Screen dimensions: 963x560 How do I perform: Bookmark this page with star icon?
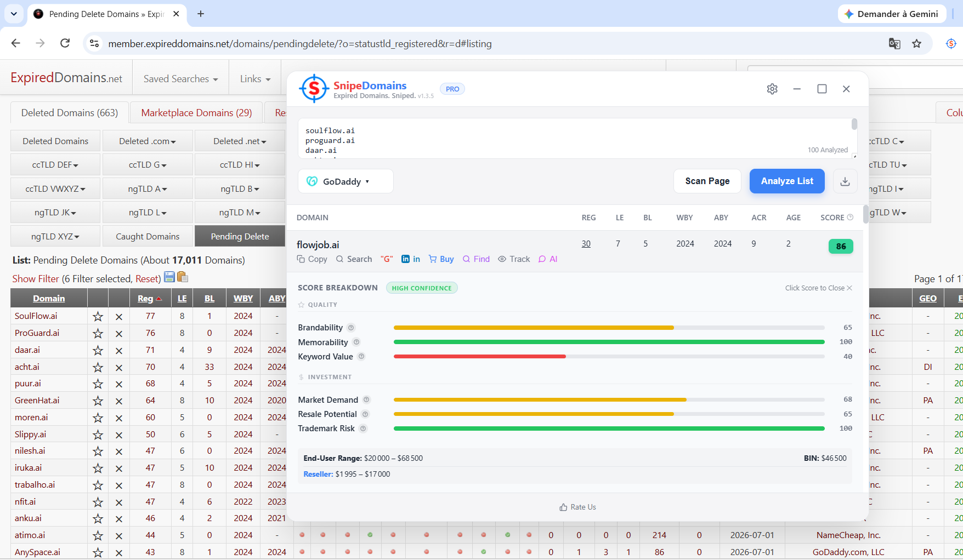916,44
